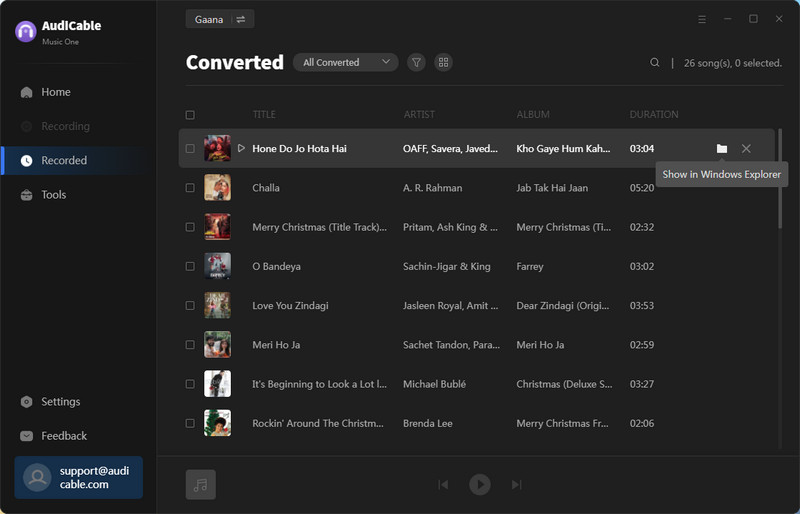Check the Hone Do Jo Hota Hai checkbox
This screenshot has height=514, width=800.
coord(190,149)
